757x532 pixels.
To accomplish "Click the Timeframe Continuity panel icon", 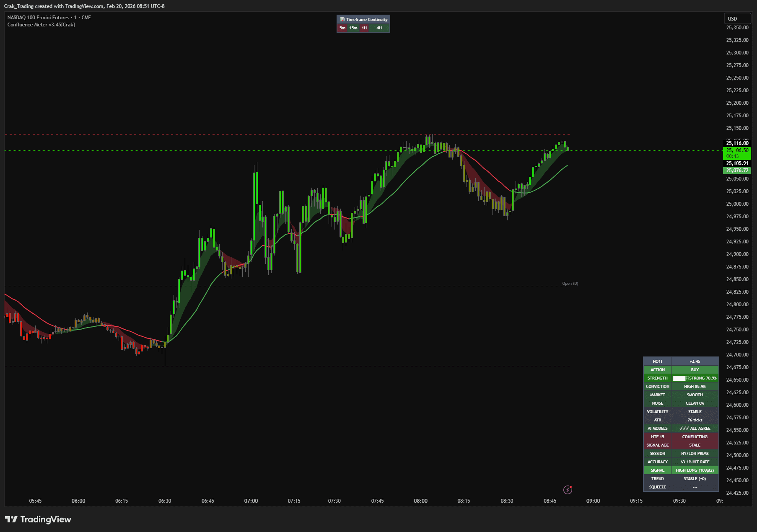I will point(342,19).
